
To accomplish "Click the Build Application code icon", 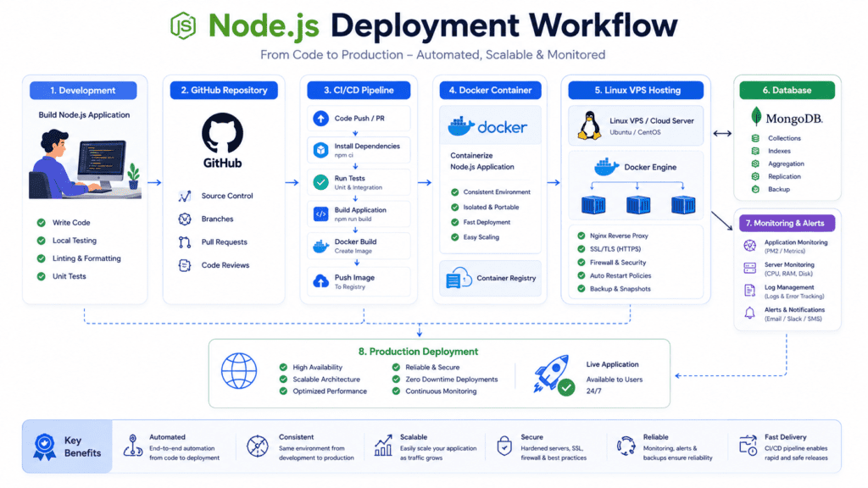I will coord(320,214).
